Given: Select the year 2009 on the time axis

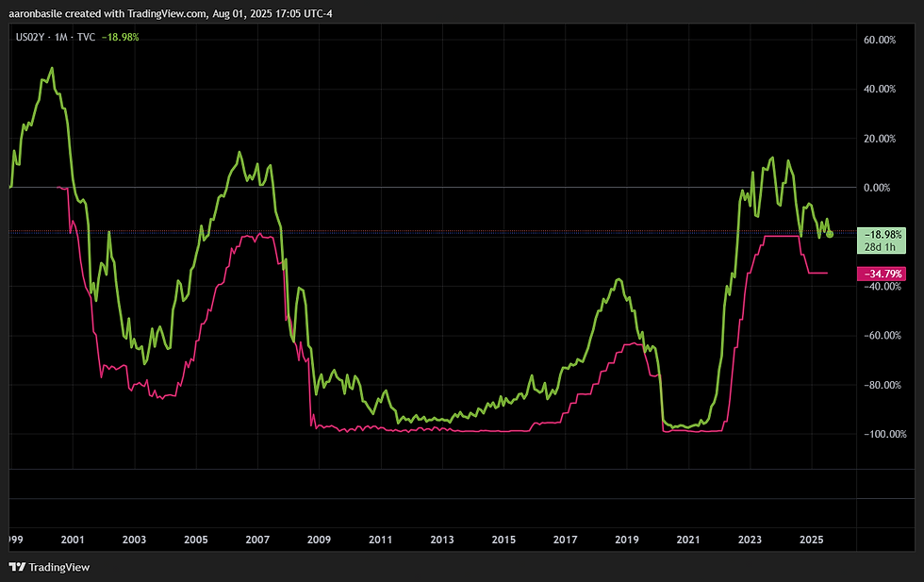Looking at the screenshot, I should 319,540.
